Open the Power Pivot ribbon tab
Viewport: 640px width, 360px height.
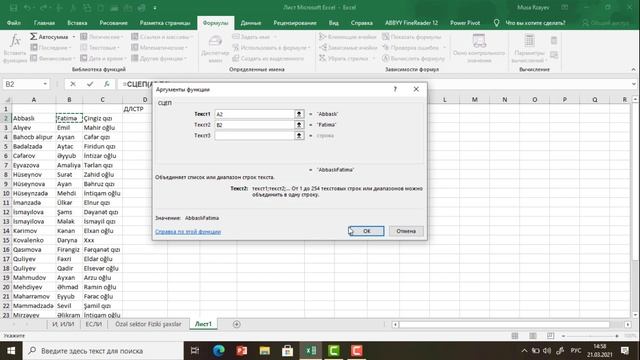[465, 23]
